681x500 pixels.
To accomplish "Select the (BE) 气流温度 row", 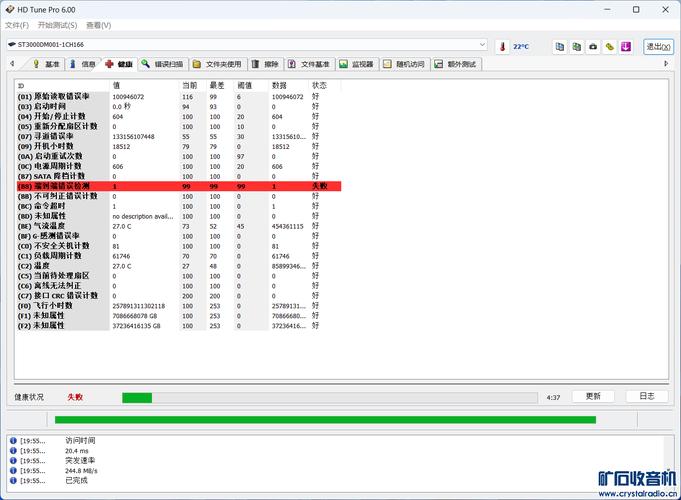I will pyautogui.click(x=179, y=226).
